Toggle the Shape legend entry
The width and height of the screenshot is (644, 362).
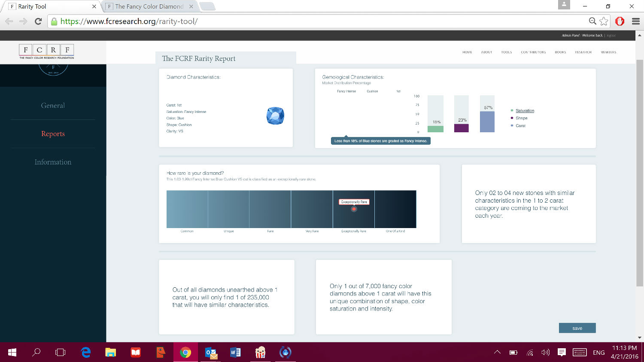pos(521,118)
